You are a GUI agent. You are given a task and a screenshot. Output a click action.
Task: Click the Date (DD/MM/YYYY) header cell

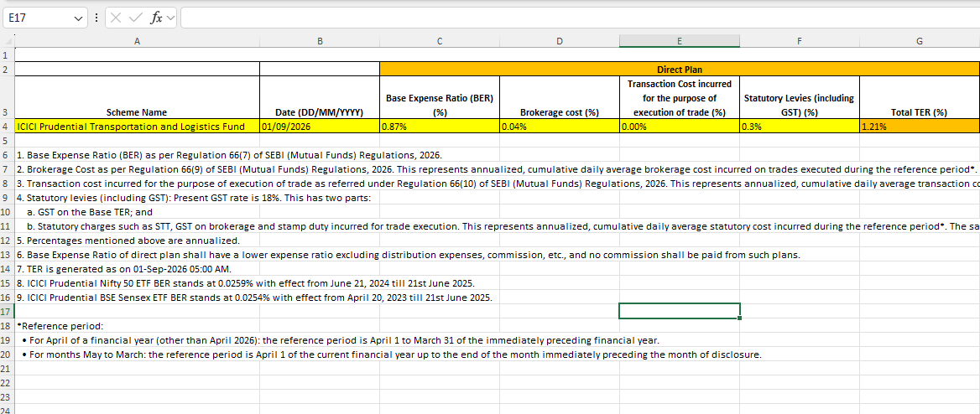pyautogui.click(x=320, y=97)
